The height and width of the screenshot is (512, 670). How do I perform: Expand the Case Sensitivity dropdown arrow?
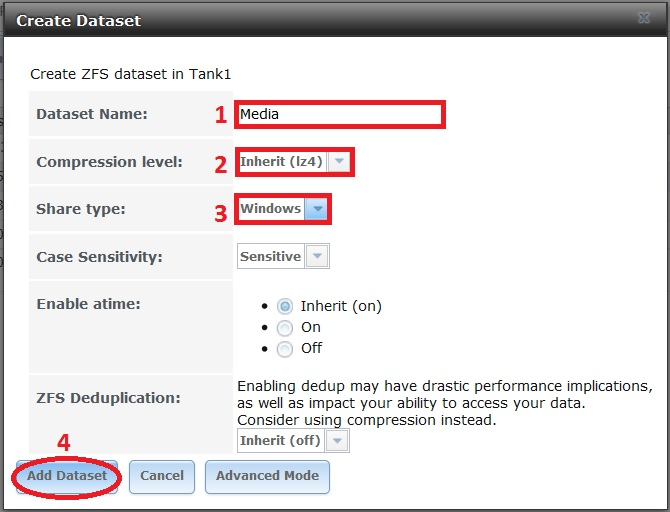[x=317, y=257]
